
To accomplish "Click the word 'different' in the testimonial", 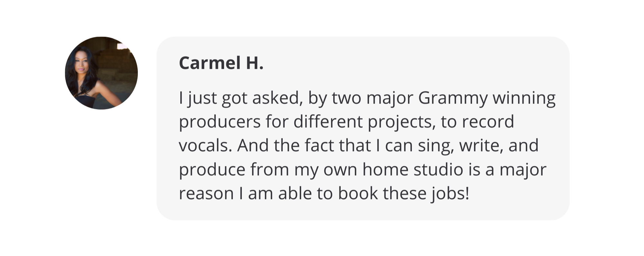I will [x=328, y=122].
